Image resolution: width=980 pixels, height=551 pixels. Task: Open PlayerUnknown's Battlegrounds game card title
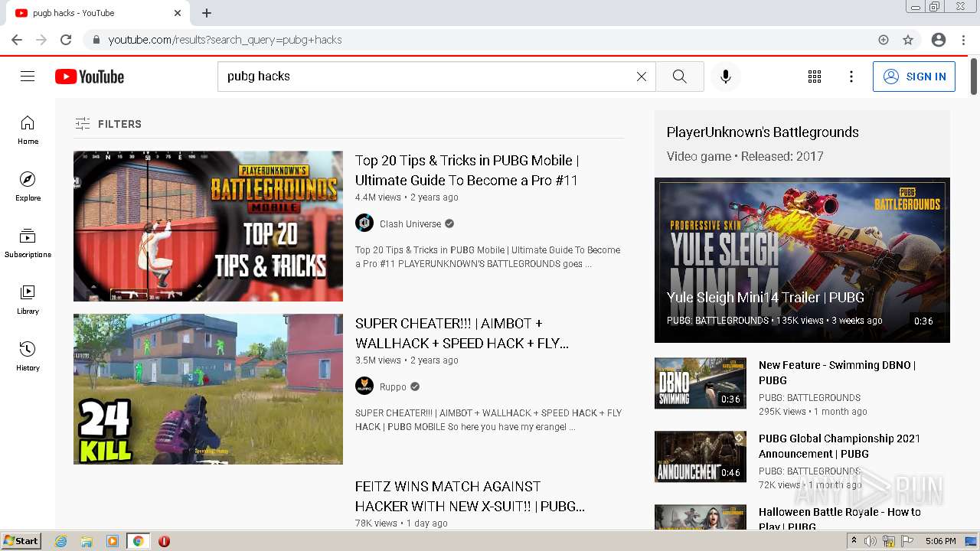pos(763,132)
